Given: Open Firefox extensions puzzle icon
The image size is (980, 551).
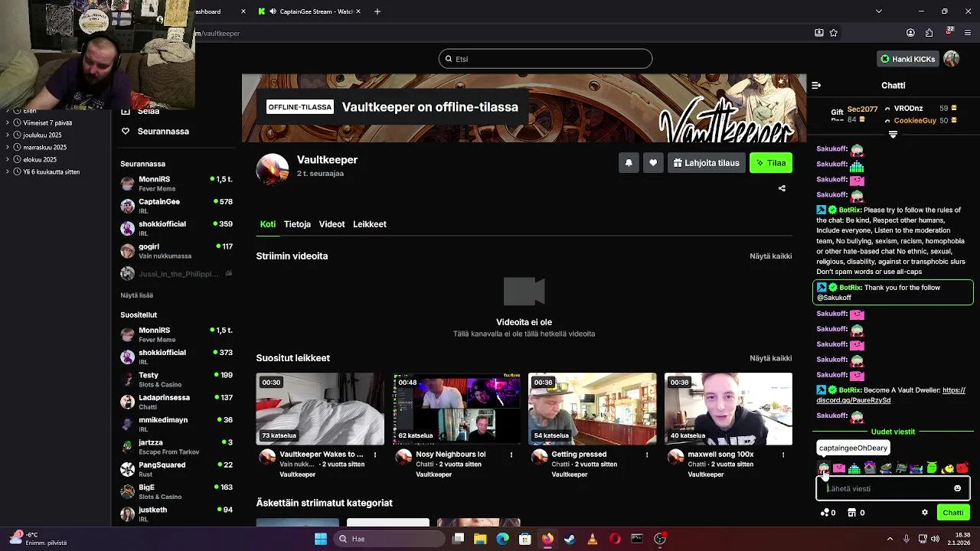Looking at the screenshot, I should click(x=929, y=33).
